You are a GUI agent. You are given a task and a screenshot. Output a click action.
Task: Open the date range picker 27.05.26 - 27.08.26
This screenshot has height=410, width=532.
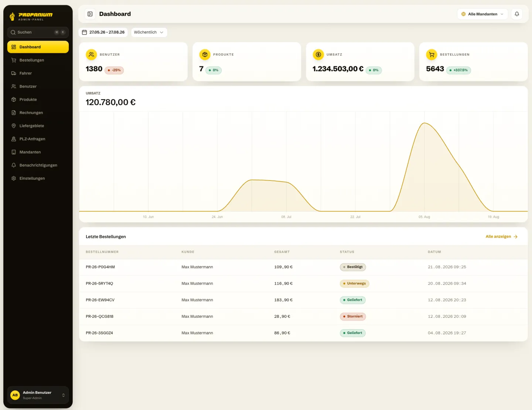[103, 32]
